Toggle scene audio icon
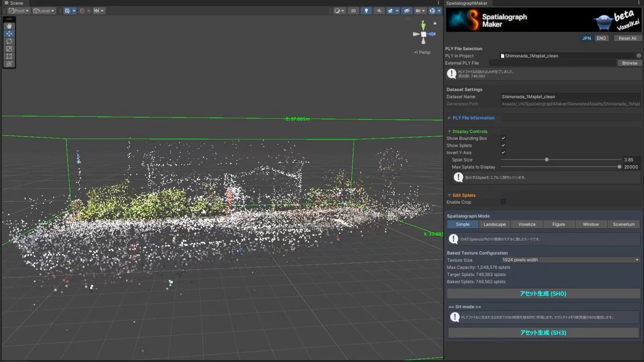644x362 pixels. tap(380, 11)
